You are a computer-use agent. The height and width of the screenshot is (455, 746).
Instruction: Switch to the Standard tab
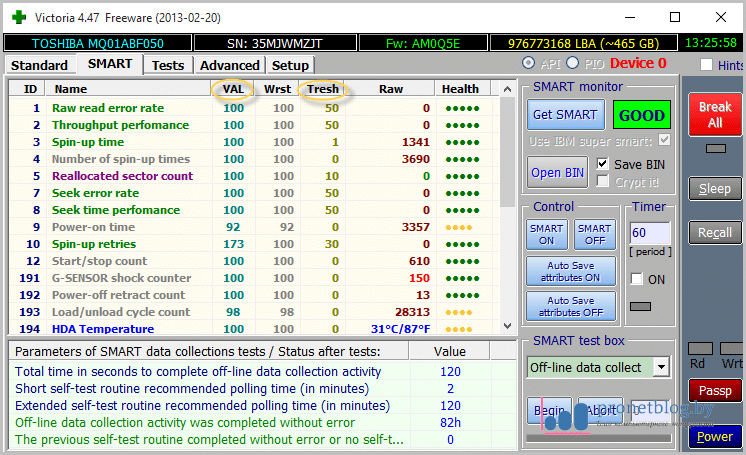click(x=39, y=65)
